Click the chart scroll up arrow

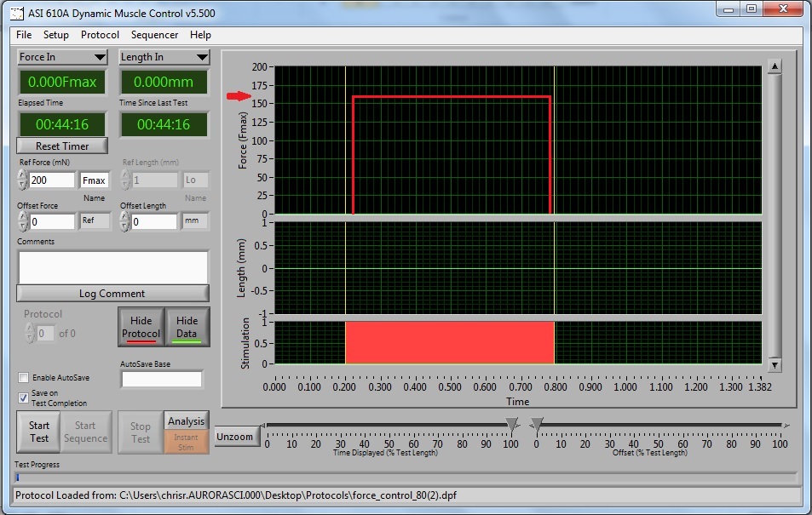click(775, 66)
